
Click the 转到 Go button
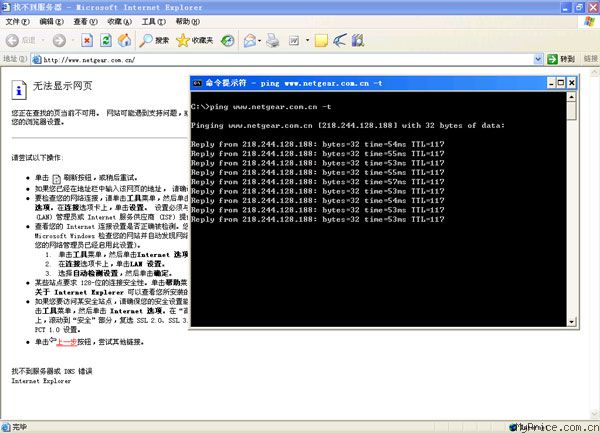561,59
